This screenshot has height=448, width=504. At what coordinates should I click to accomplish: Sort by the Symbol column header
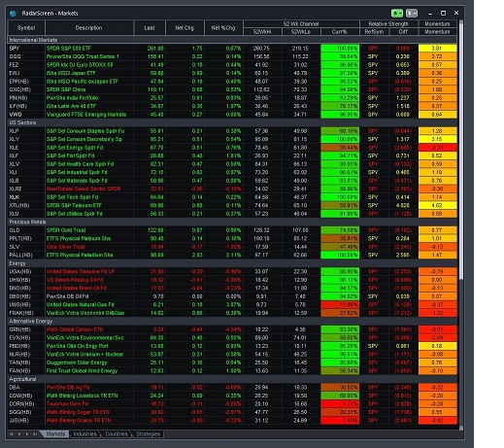[26, 28]
